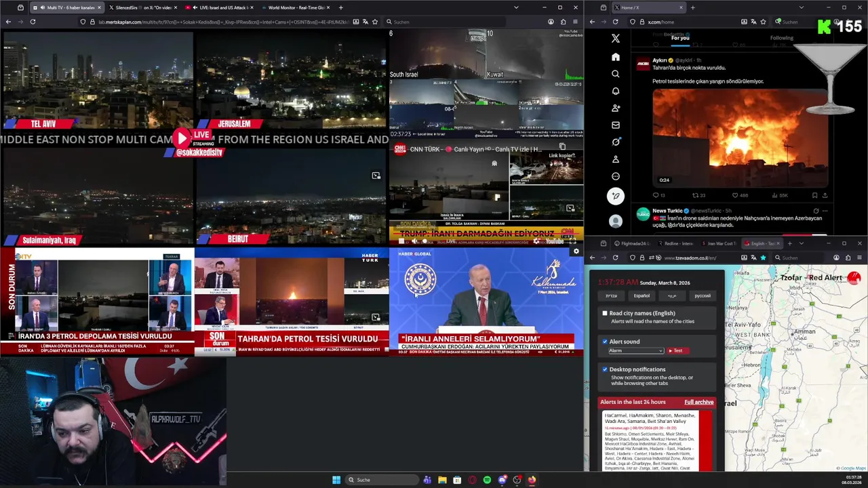Reload the x.com page

point(615,22)
